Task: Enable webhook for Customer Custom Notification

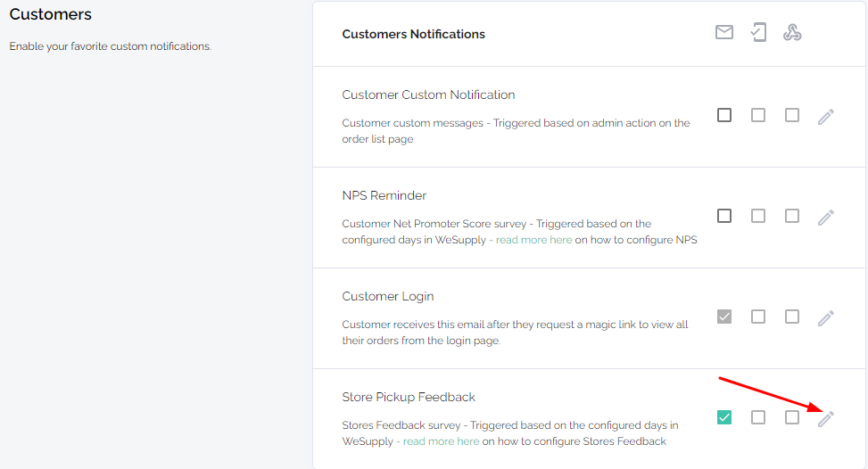Action: (x=792, y=115)
